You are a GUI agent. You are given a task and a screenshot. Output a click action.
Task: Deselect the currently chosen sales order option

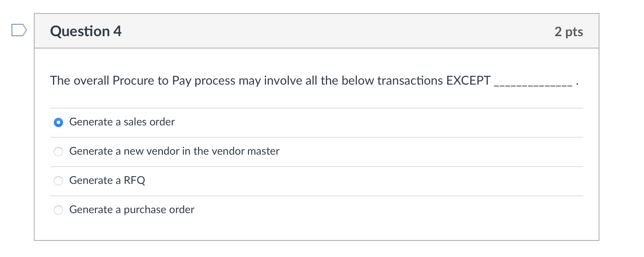58,122
